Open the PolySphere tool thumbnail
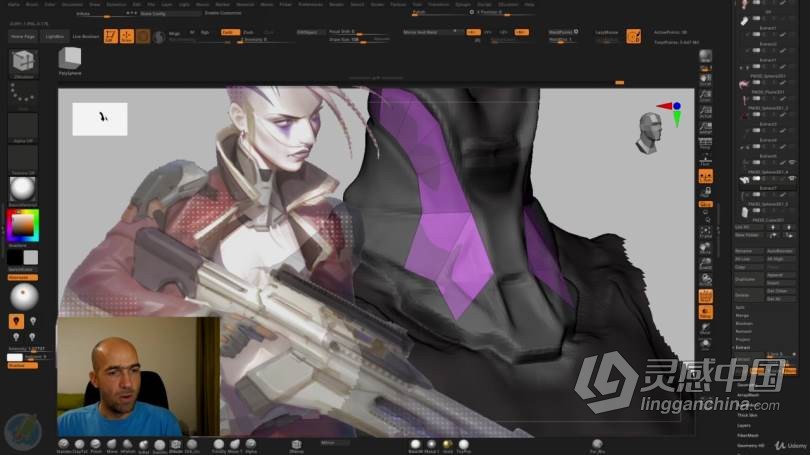810x455 pixels. [x=70, y=61]
